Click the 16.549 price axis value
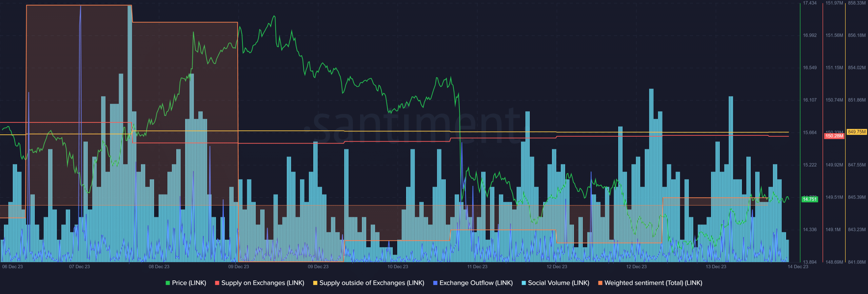 coord(810,68)
